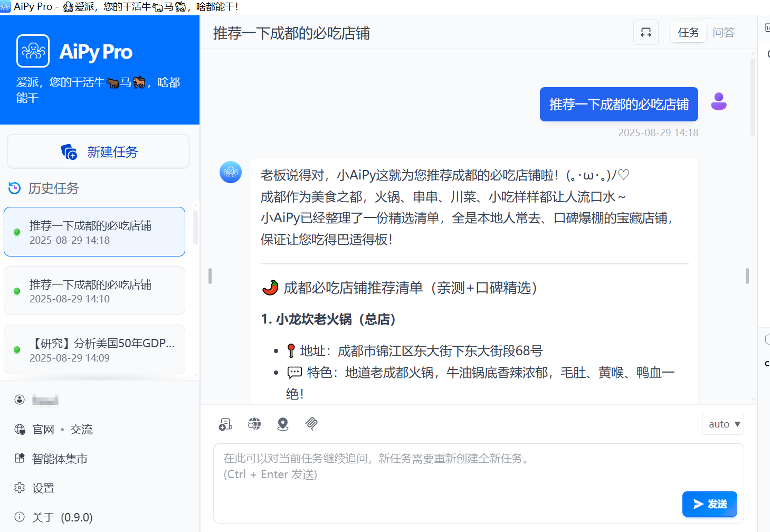
Task: Click the purple user avatar icon
Action: tap(718, 101)
